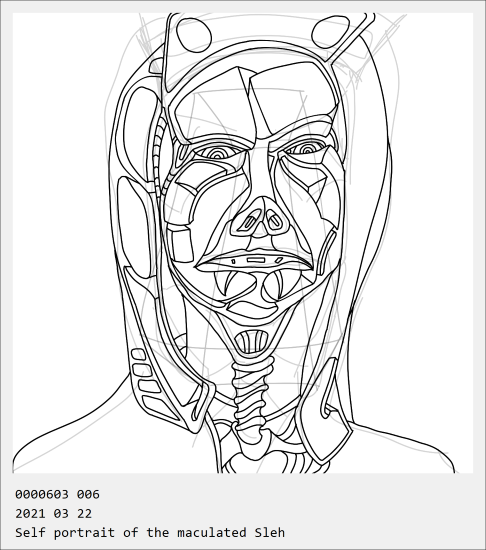Click the coiled neck vertebrae column
Viewport: 486px width, 550px height.
pos(252,393)
